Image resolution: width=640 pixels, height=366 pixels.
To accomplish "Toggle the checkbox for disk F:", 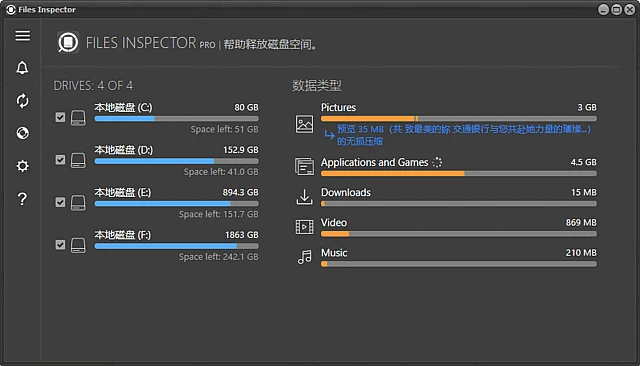I will click(x=60, y=245).
